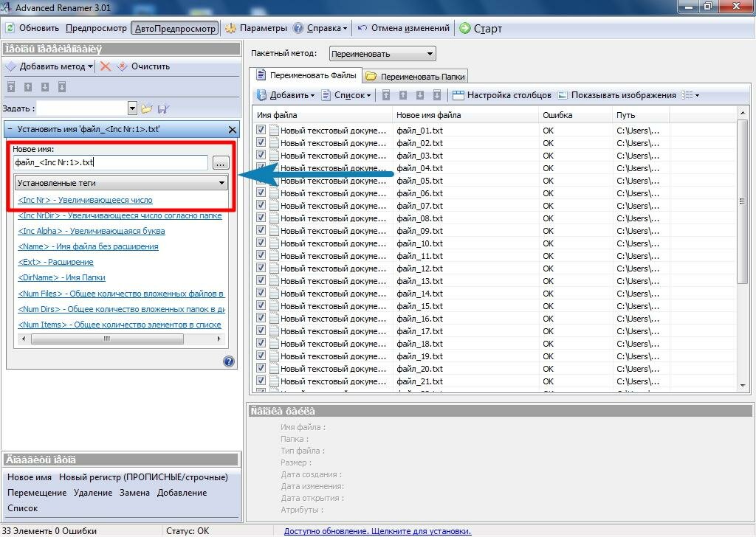Click the Новое имя text field

[x=111, y=162]
